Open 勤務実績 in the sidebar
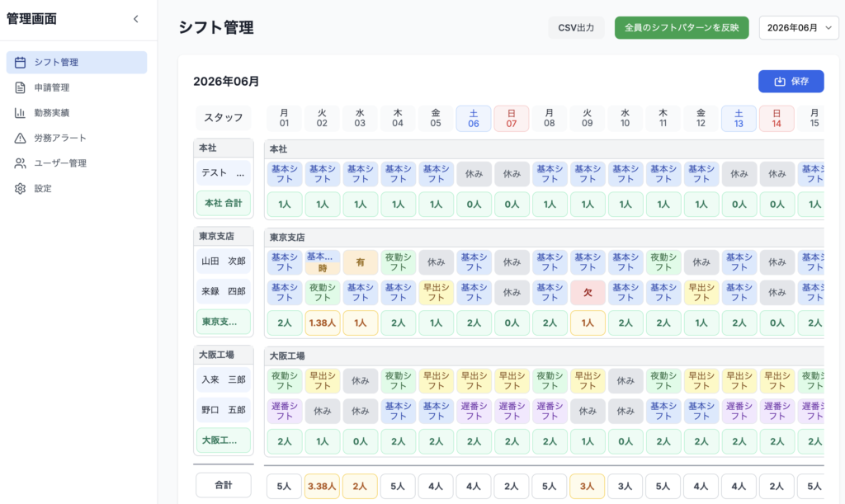The height and width of the screenshot is (504, 845). point(77,113)
